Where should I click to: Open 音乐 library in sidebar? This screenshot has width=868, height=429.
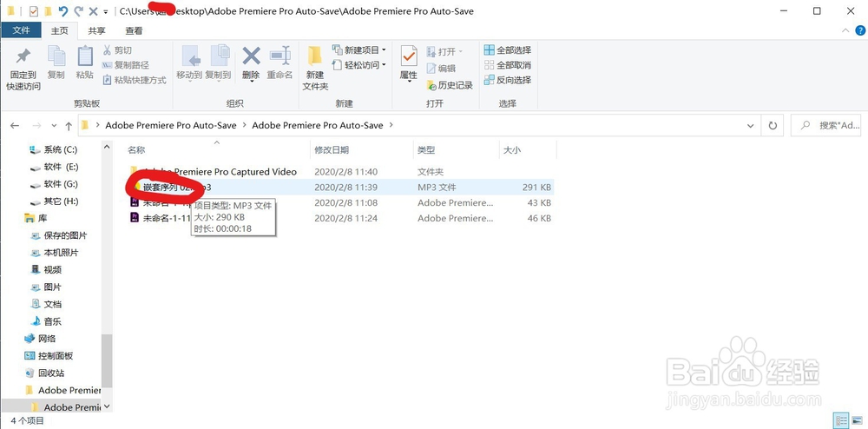[45, 321]
